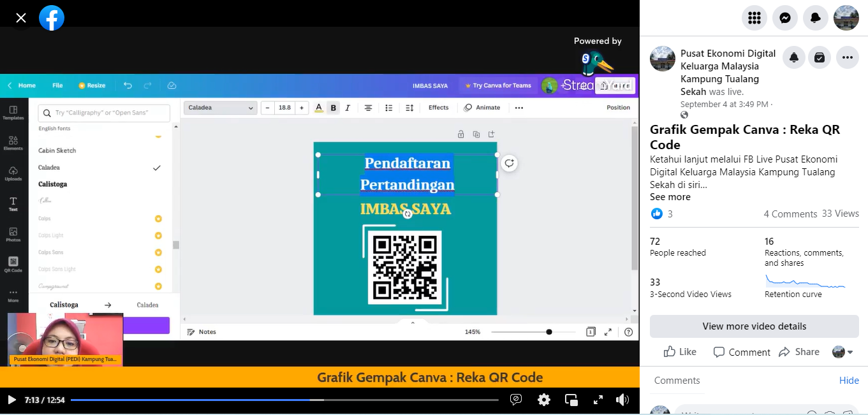Lock the selected element

460,134
